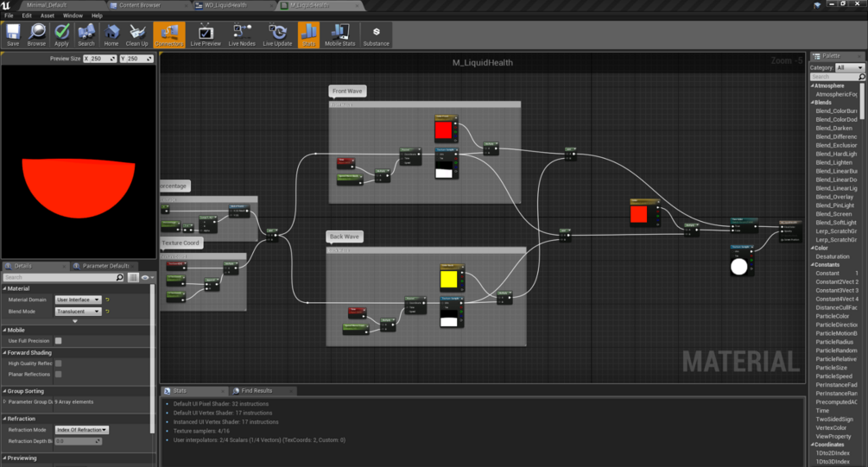Viewport: 868px width, 467px height.
Task: Collapse the Refraction section
Action: click(4, 419)
